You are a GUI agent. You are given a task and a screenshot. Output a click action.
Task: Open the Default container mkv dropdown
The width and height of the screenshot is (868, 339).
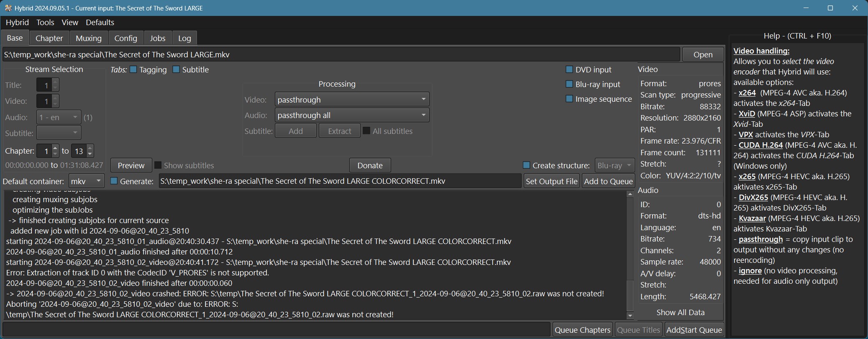86,181
